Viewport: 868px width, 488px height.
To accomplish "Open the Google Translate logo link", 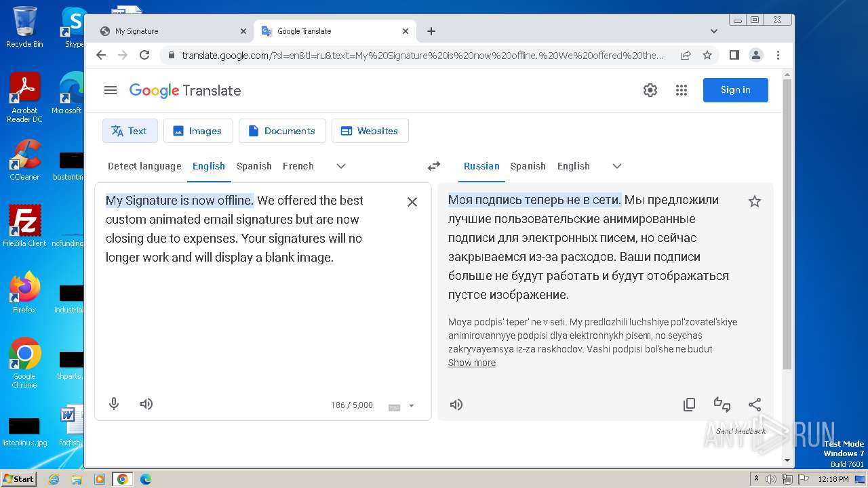I will tap(185, 90).
